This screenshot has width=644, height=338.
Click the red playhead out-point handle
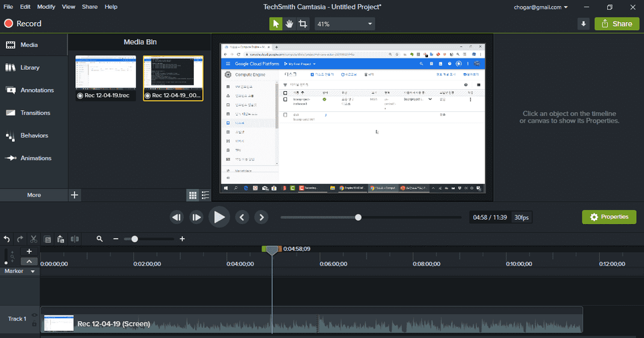(x=280, y=249)
